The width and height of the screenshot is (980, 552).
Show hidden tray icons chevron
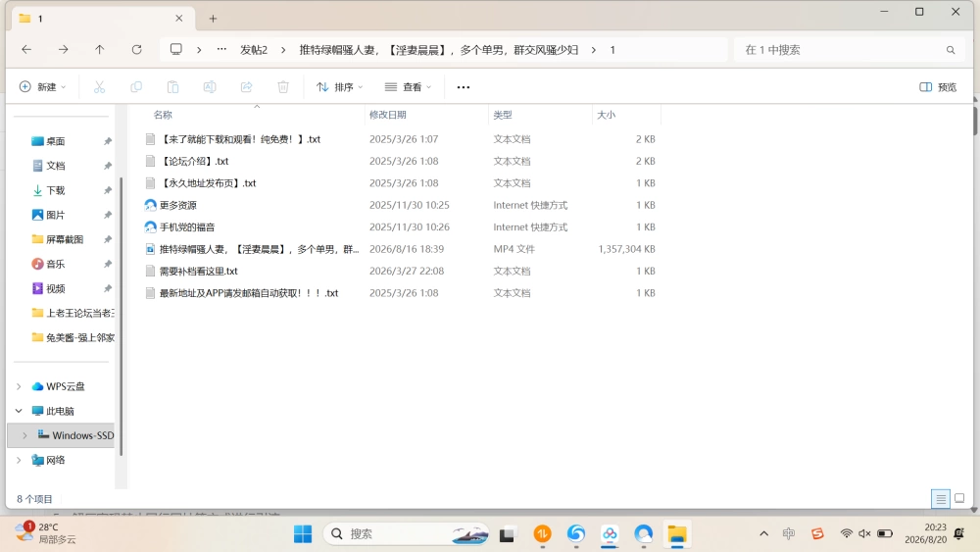[x=763, y=533]
